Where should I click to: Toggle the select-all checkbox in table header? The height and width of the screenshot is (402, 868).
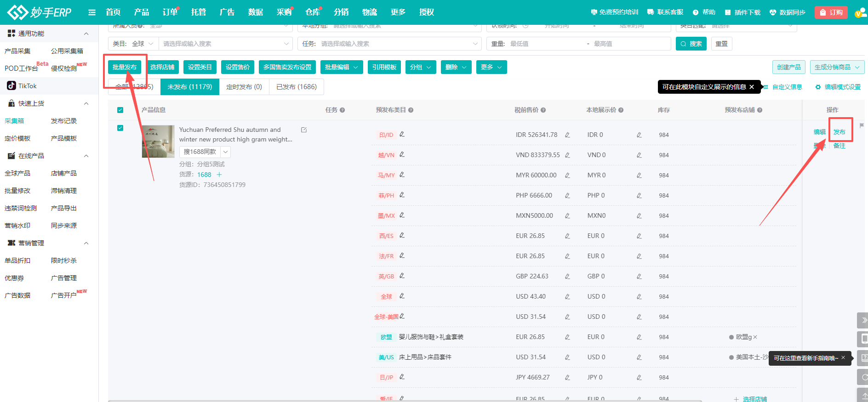120,110
